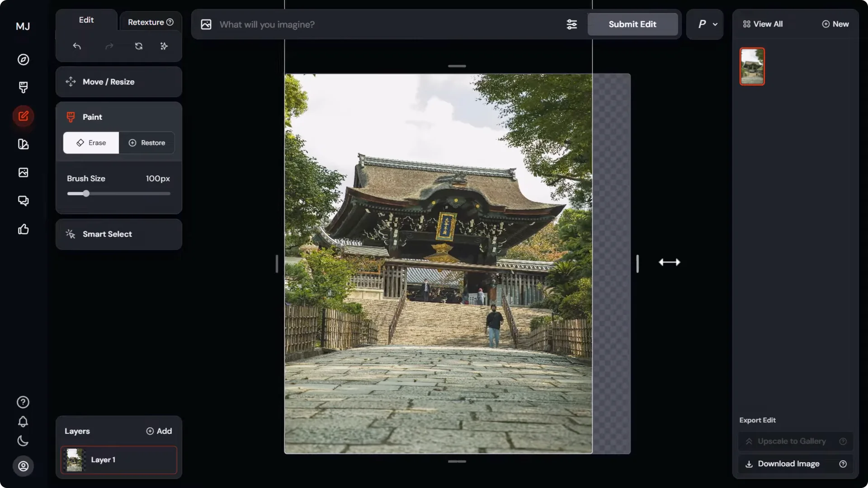The height and width of the screenshot is (488, 868).
Task: Open the Organize panel from the sidebar
Action: point(23,144)
